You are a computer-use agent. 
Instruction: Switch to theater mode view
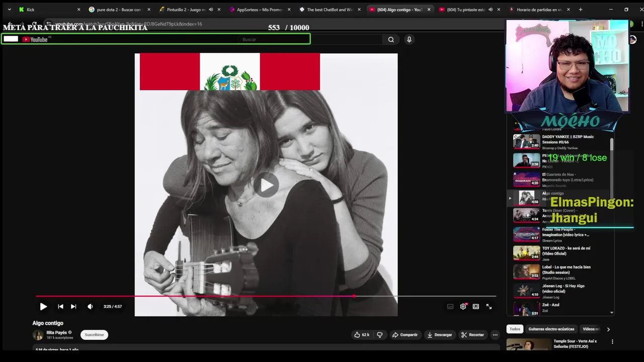[x=476, y=306]
